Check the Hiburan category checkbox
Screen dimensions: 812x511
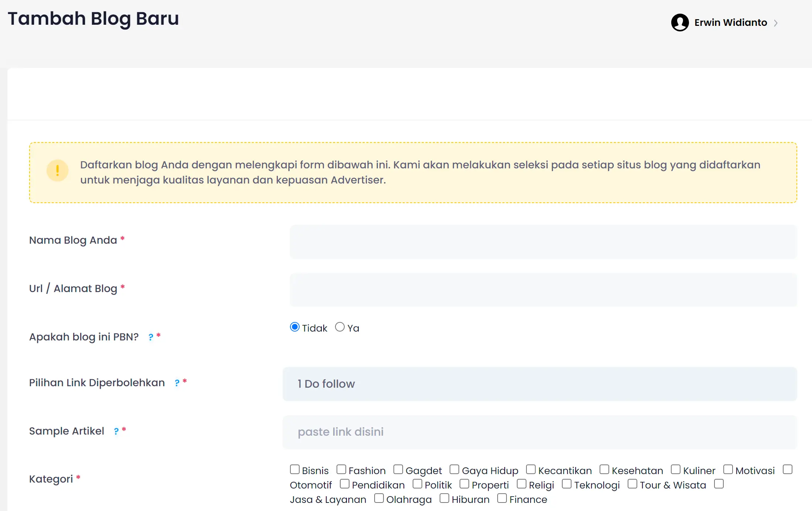[x=444, y=498]
